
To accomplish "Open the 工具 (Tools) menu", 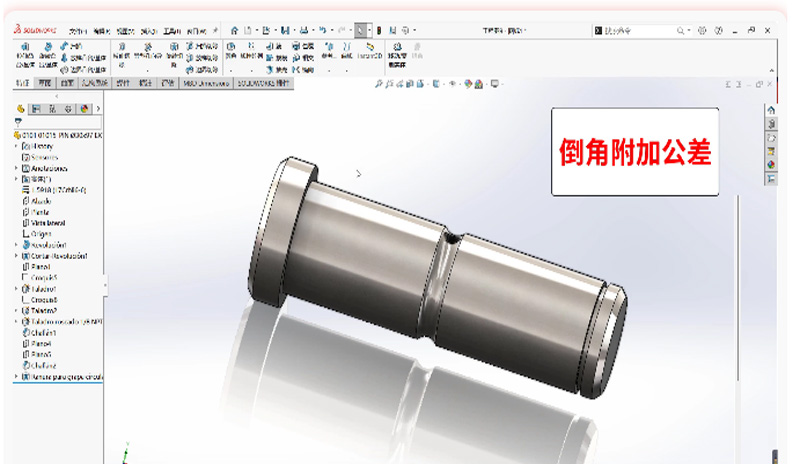I will (x=172, y=31).
